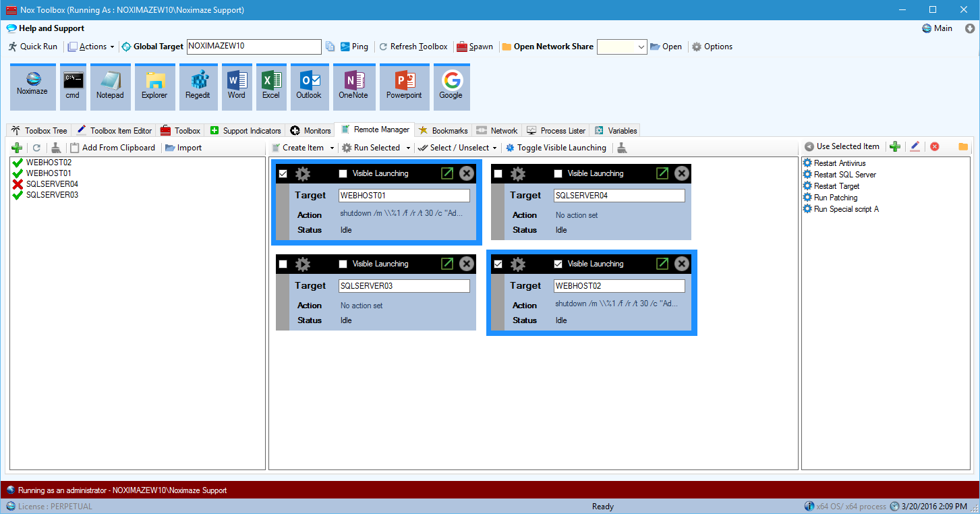Open the Actions menu
The height and width of the screenshot is (514, 980).
(90, 47)
